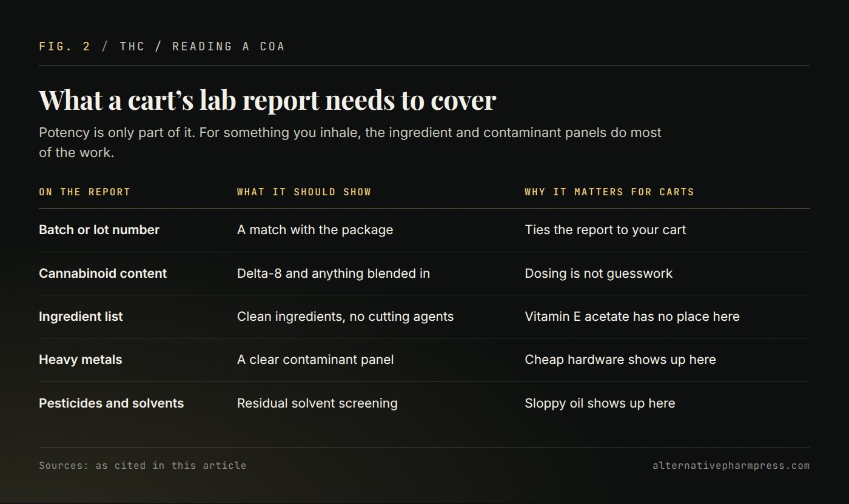Select the 'Ties the report to your cart' cell
849x504 pixels.
tap(605, 230)
